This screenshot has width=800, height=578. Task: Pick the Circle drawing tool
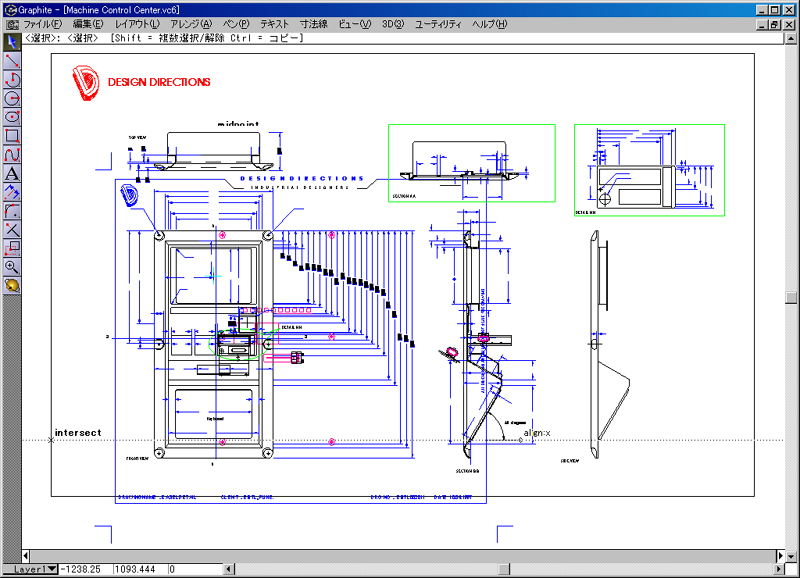(x=12, y=98)
